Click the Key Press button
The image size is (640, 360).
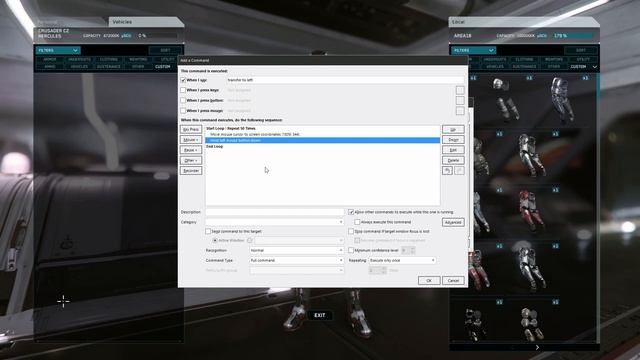[191, 129]
